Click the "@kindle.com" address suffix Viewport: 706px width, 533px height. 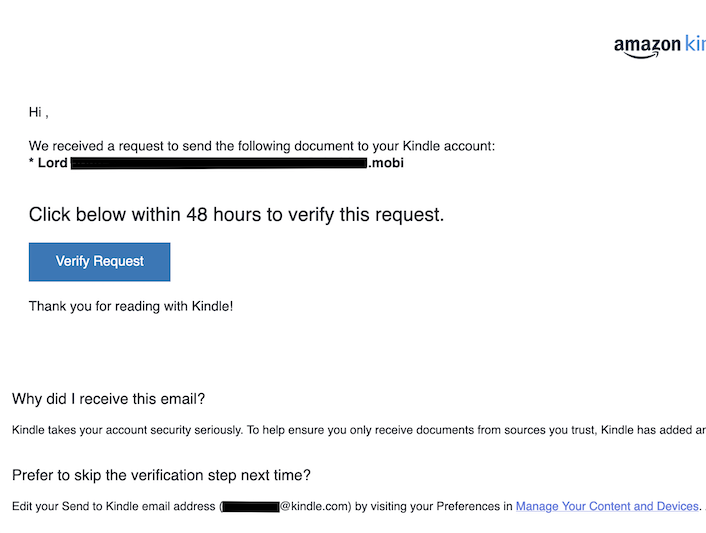click(313, 507)
